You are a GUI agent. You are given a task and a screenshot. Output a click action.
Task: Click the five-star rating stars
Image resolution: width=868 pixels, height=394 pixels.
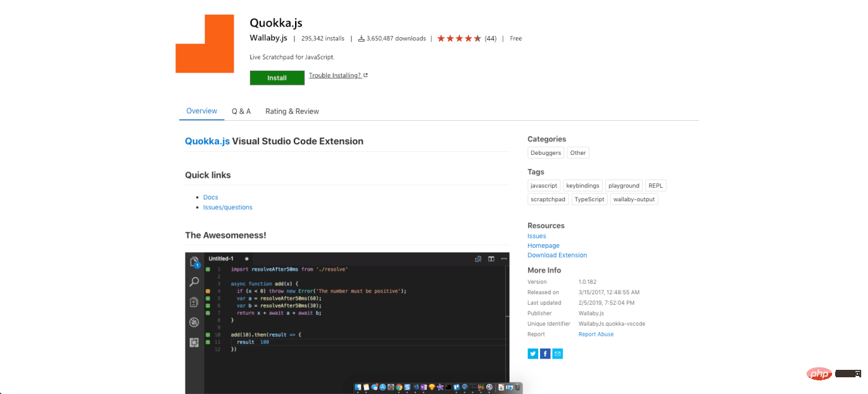[x=459, y=38]
